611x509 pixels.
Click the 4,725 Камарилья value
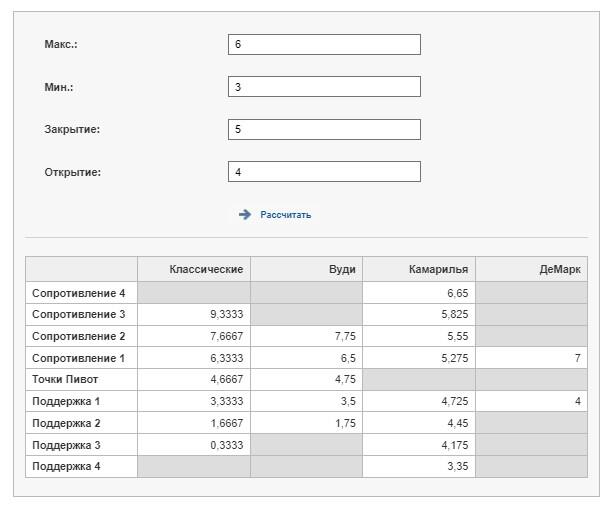(x=454, y=401)
